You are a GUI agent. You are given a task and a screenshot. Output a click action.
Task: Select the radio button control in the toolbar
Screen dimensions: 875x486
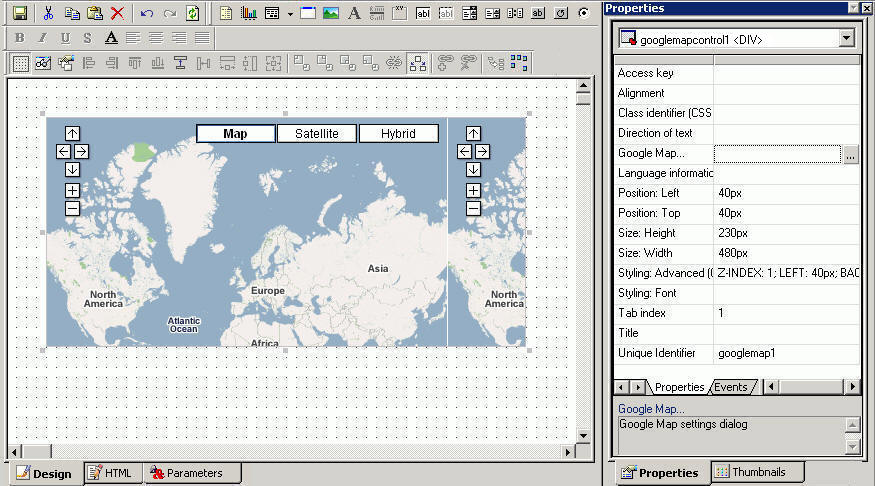point(583,13)
